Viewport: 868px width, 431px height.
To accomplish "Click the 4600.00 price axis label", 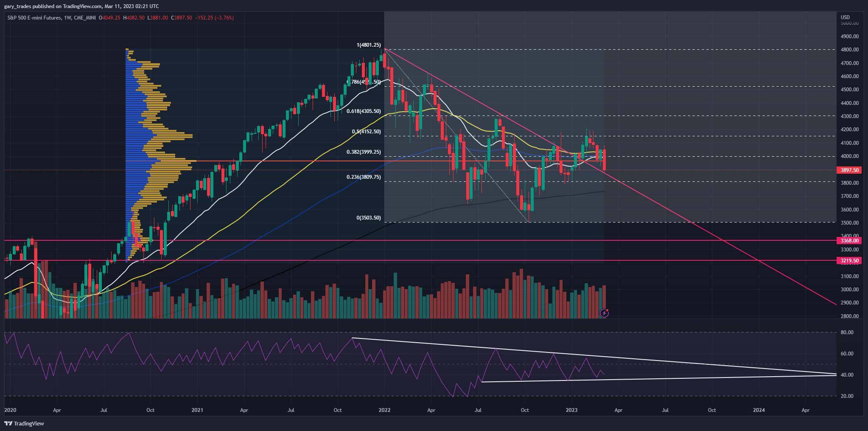I will [850, 76].
